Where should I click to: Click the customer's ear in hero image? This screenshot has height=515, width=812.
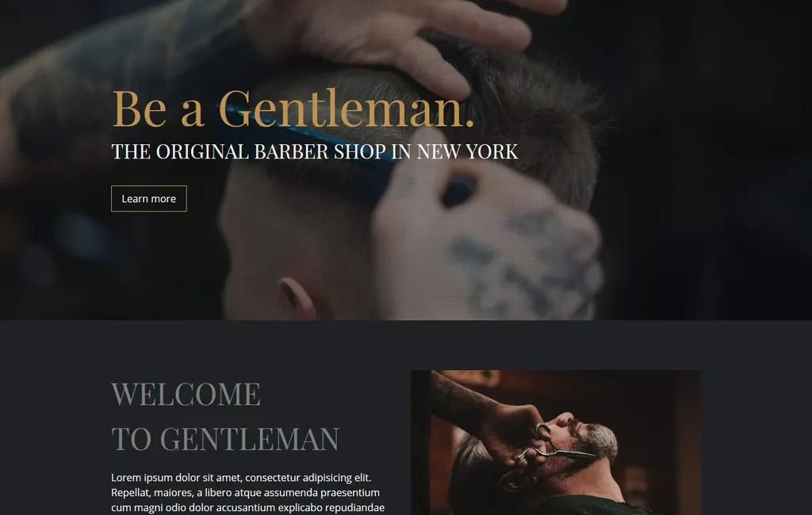pos(298,298)
